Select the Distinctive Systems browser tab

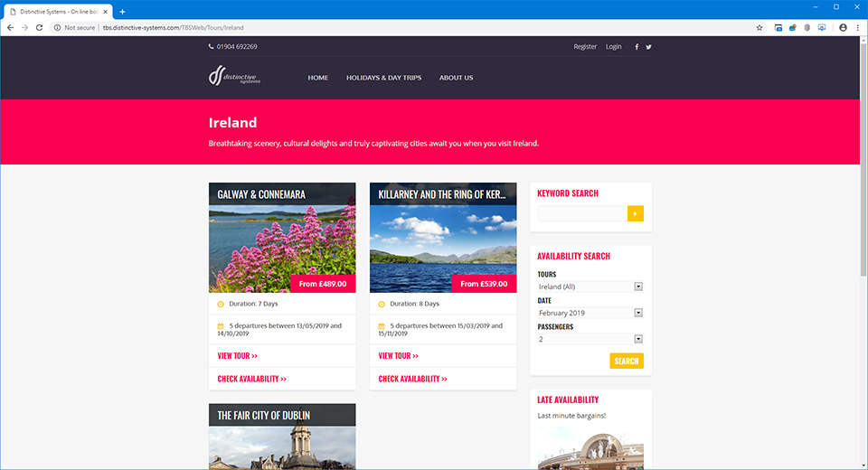tap(58, 12)
